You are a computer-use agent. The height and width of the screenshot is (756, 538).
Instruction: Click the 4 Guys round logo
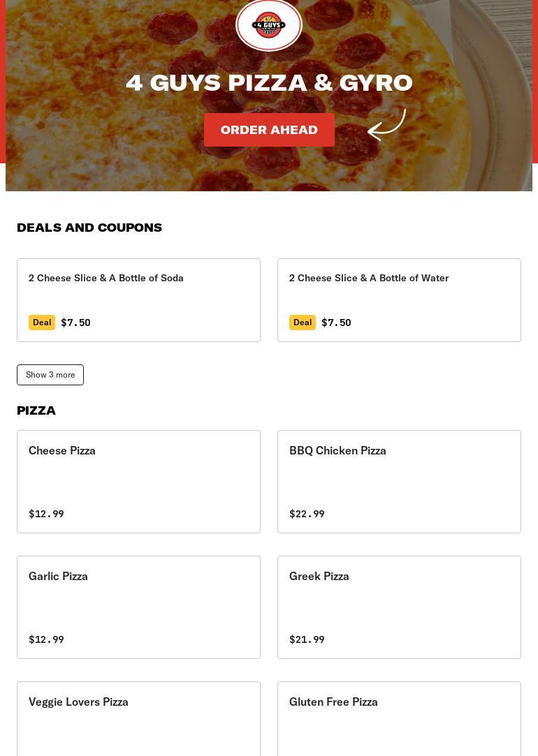click(x=269, y=25)
